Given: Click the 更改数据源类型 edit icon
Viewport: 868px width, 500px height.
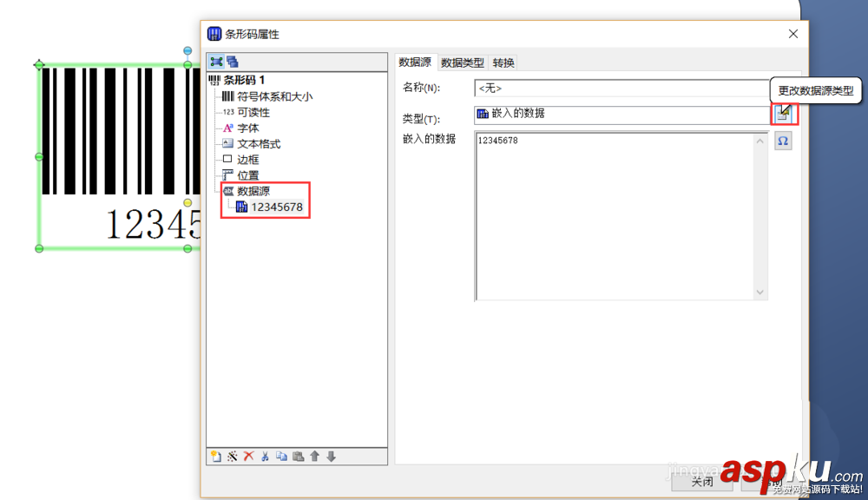Looking at the screenshot, I should click(x=783, y=115).
